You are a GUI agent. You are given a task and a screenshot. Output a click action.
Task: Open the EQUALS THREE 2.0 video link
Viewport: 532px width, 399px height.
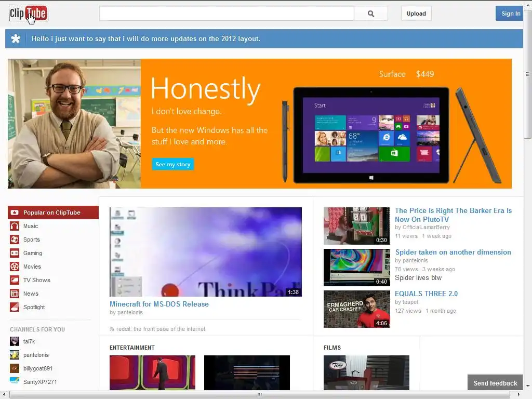point(426,294)
